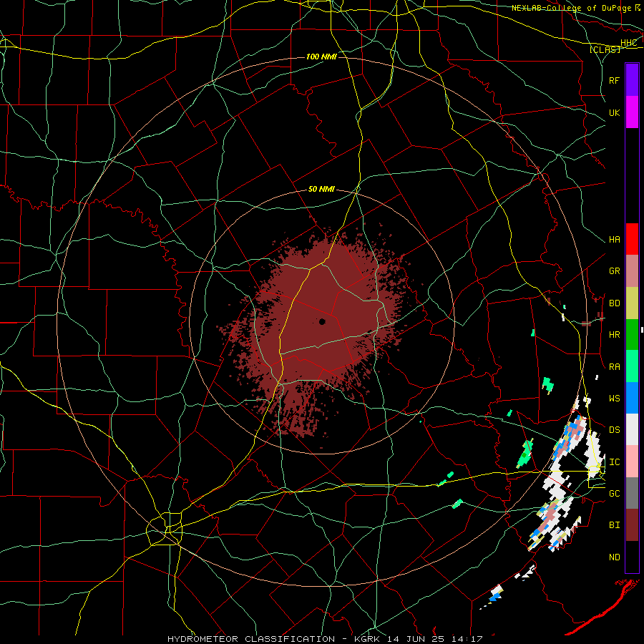Click the BD legend label

(x=614, y=303)
